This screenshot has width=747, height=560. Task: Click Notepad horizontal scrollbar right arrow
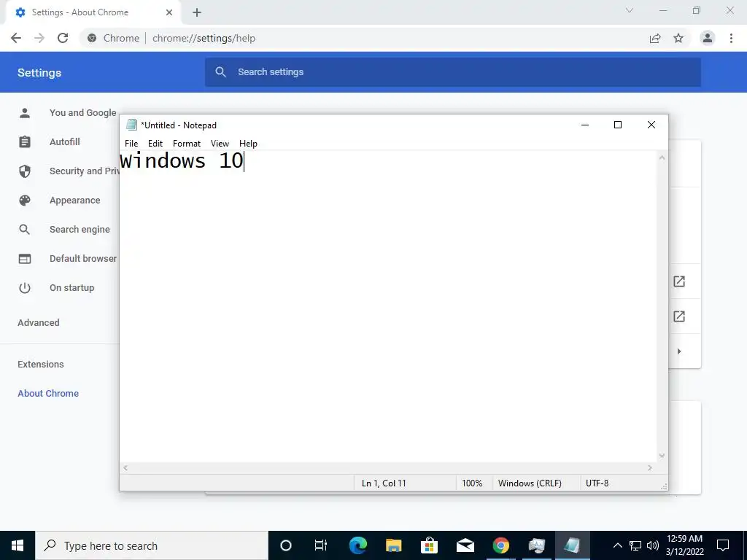click(x=650, y=468)
